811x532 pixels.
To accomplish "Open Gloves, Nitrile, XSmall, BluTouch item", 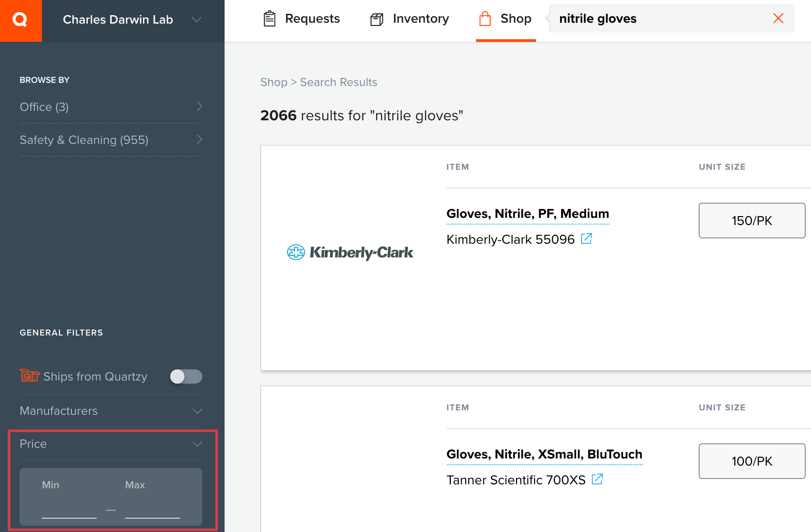I will point(544,454).
